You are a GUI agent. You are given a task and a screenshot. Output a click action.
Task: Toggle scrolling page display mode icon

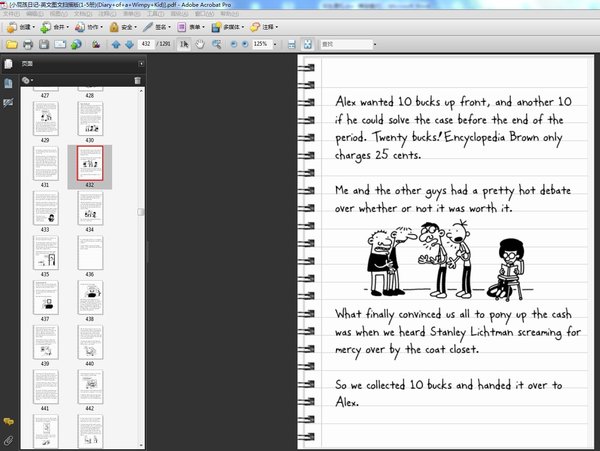coord(292,44)
